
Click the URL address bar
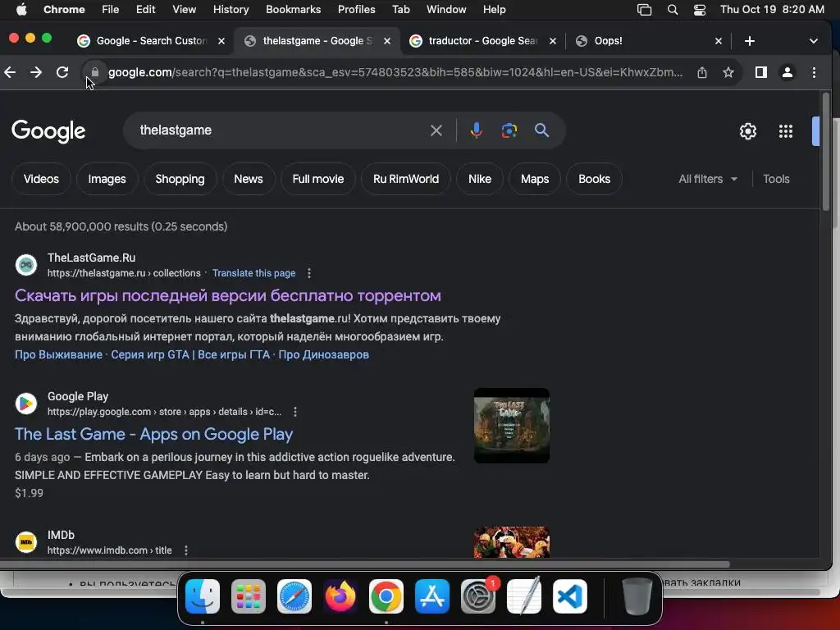pos(395,72)
